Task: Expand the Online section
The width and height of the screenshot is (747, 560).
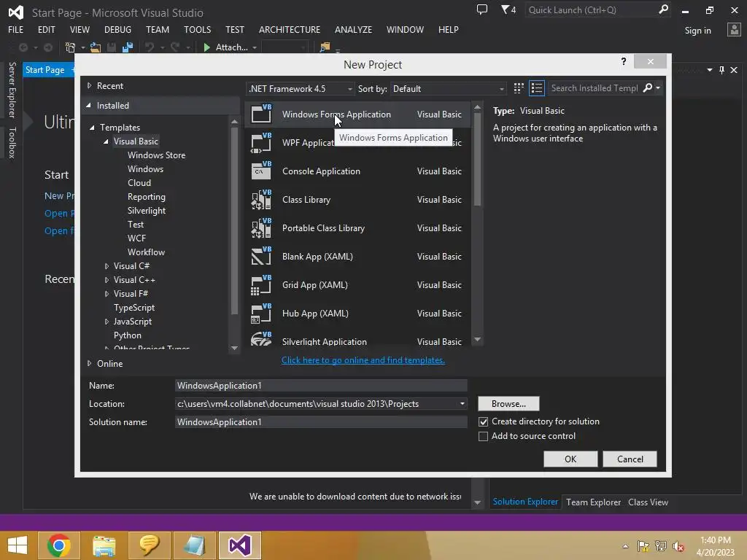Action: [89, 363]
